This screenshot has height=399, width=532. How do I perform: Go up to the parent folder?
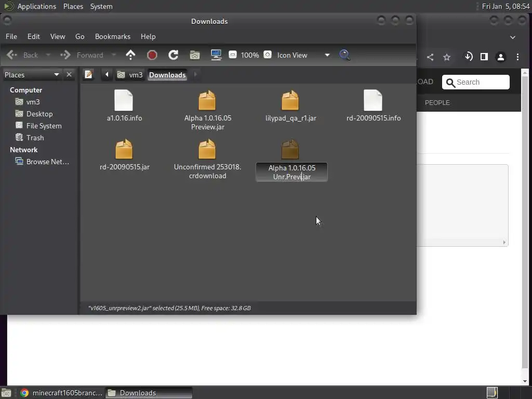pos(130,55)
